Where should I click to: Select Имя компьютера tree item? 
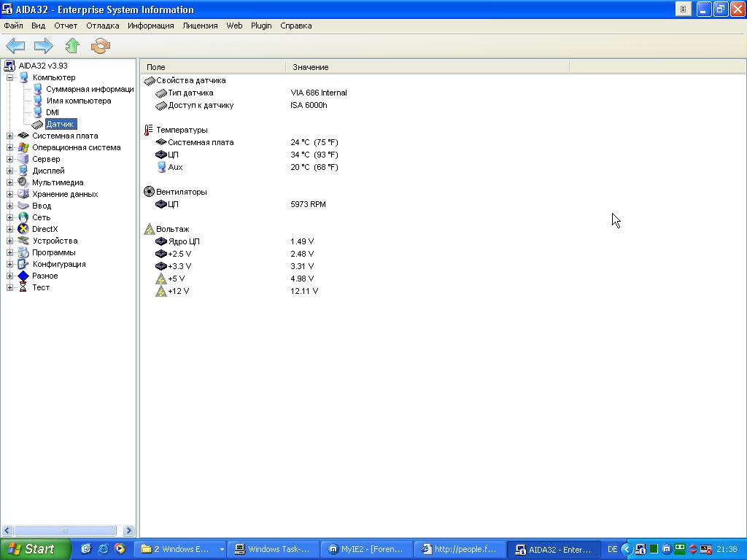click(79, 101)
